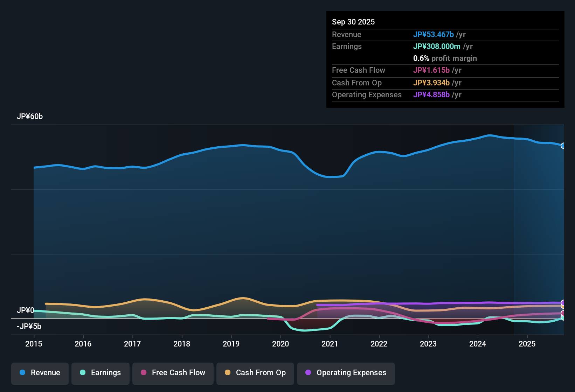Click the JP¥53.467b revenue value link

pyautogui.click(x=434, y=34)
